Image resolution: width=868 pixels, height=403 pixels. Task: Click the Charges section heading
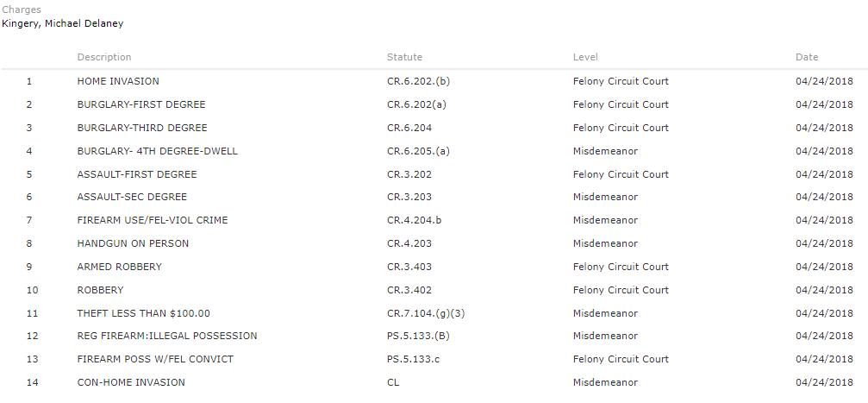pyautogui.click(x=22, y=9)
